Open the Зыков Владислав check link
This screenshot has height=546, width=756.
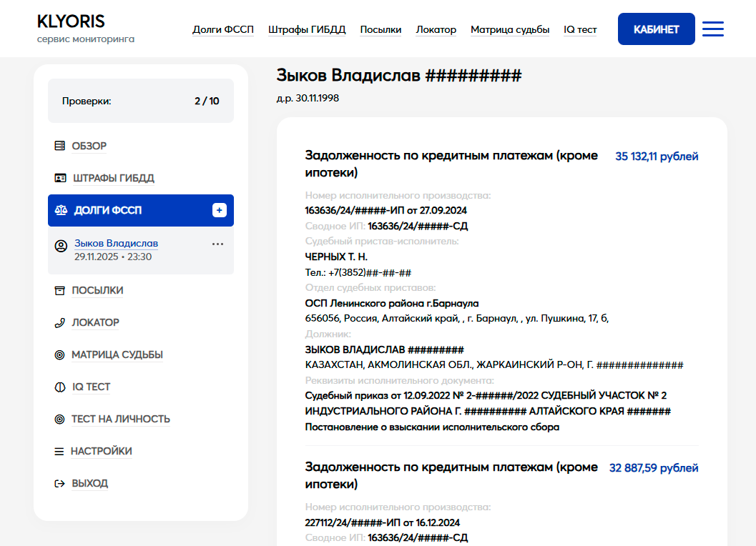tap(116, 243)
